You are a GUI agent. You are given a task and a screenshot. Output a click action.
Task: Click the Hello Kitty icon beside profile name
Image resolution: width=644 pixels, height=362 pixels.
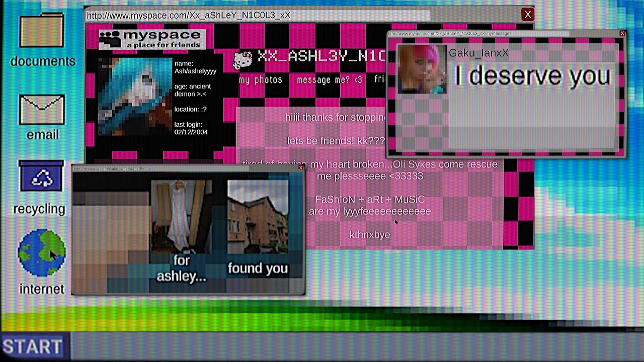(x=243, y=59)
